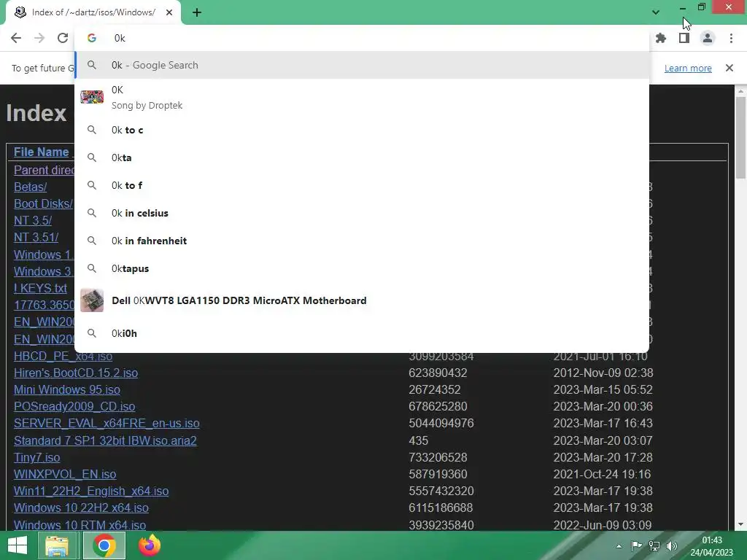Open the volume speaker icon
This screenshot has width=747, height=560.
pyautogui.click(x=672, y=546)
